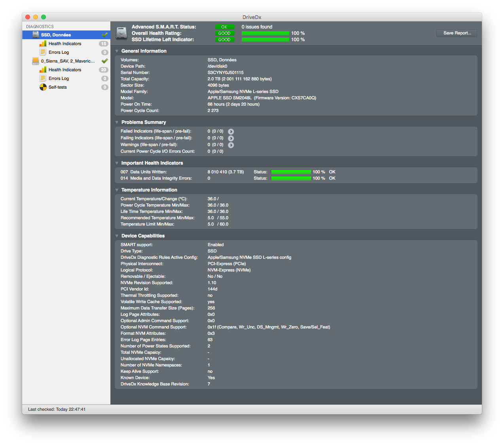Click the GOOD badge for SSD Lifetime Left
This screenshot has height=446, width=504.
click(225, 40)
